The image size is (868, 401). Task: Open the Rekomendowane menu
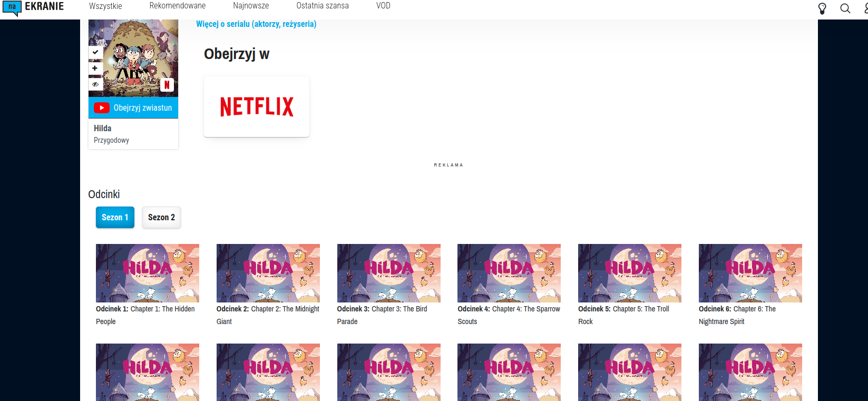click(x=177, y=6)
